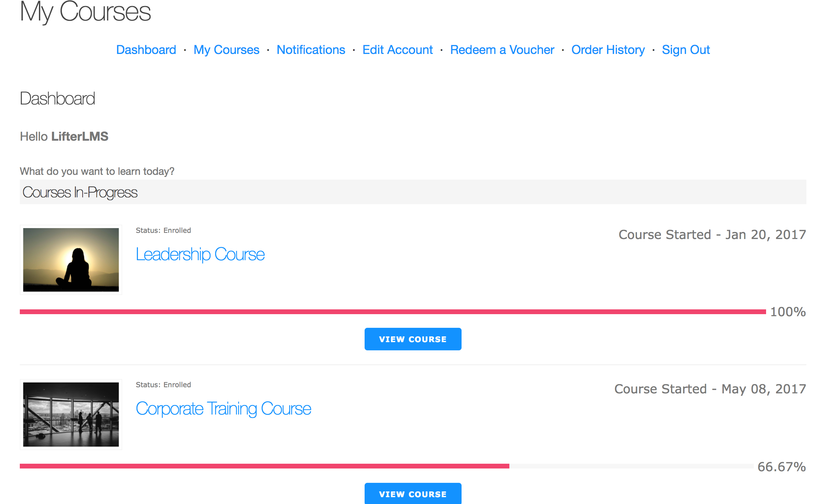The height and width of the screenshot is (504, 833).
Task: Click the Corporate Training Course window thumbnail
Action: pyautogui.click(x=71, y=414)
